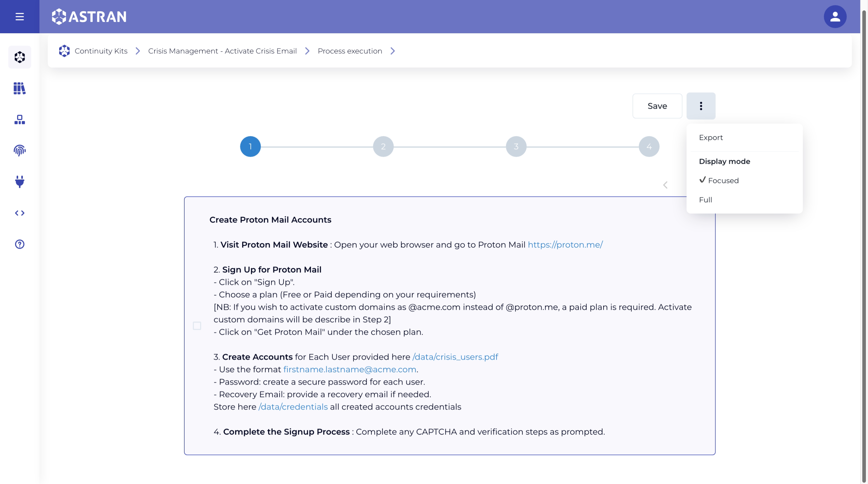Image resolution: width=868 pixels, height=484 pixels.
Task: Click the Complete the Signup Process text
Action: point(286,432)
